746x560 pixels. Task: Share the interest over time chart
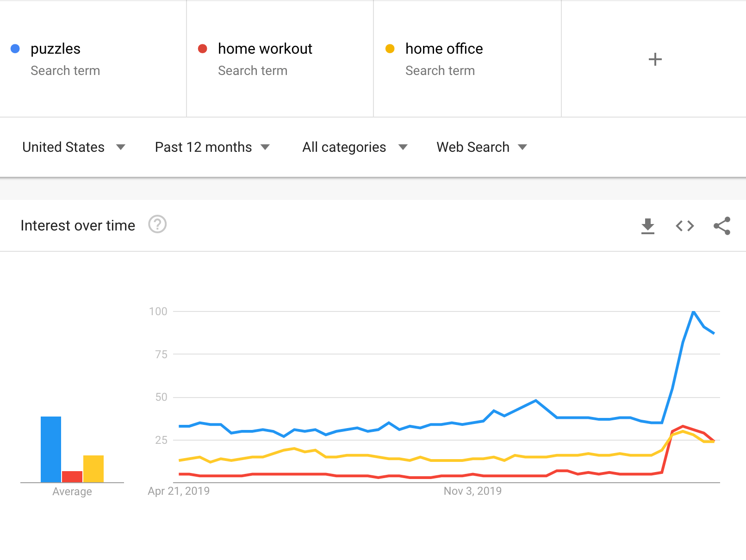[x=721, y=226]
